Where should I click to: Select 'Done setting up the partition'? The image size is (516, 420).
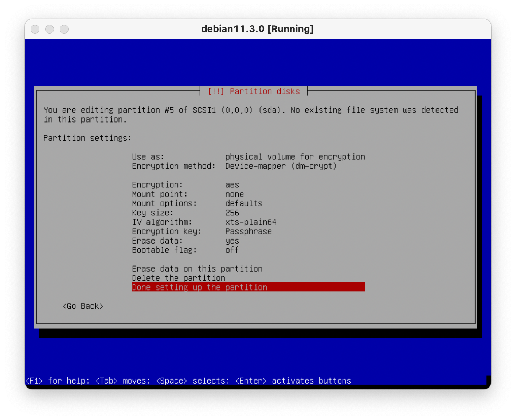199,287
